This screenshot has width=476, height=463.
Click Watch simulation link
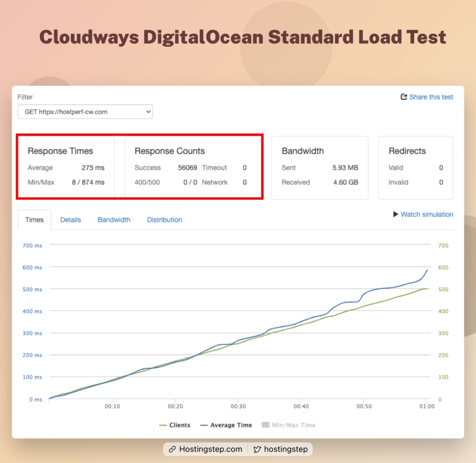[427, 215]
